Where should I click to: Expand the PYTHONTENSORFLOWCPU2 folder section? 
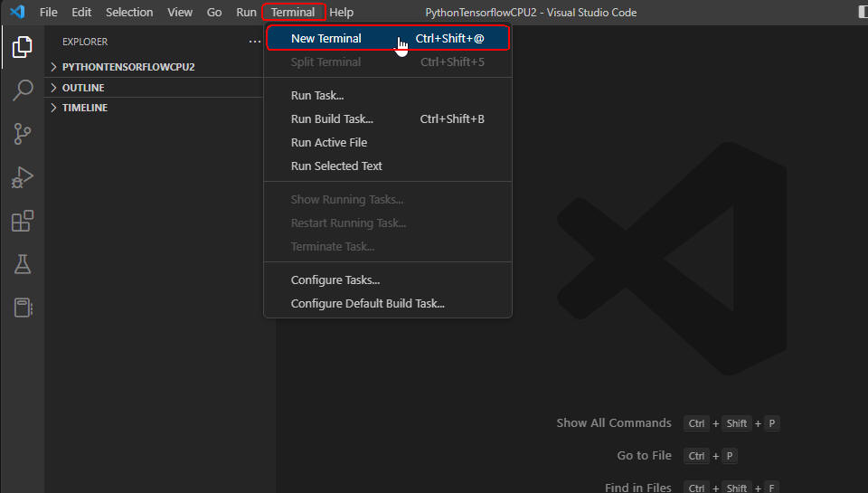point(154,67)
